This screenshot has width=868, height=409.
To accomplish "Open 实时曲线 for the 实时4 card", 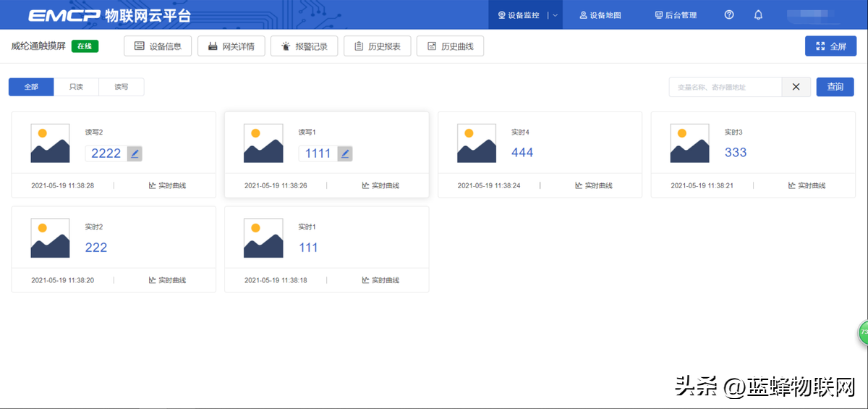I will (x=594, y=186).
